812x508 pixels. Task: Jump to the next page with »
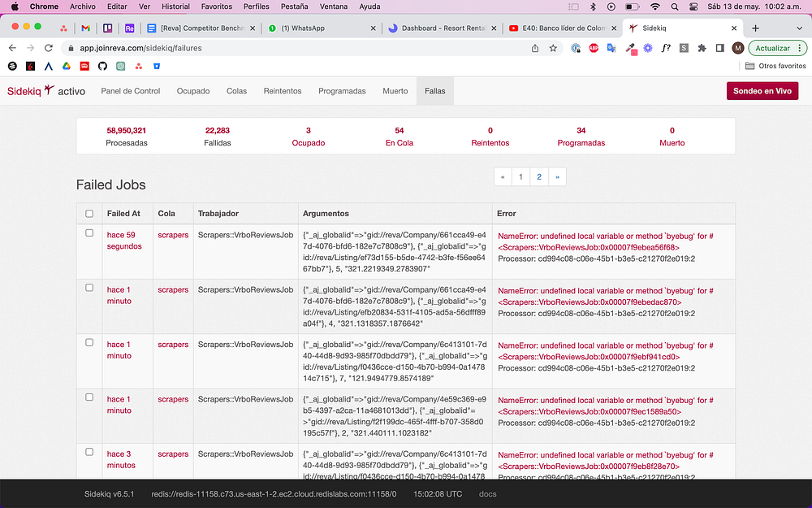coord(557,176)
